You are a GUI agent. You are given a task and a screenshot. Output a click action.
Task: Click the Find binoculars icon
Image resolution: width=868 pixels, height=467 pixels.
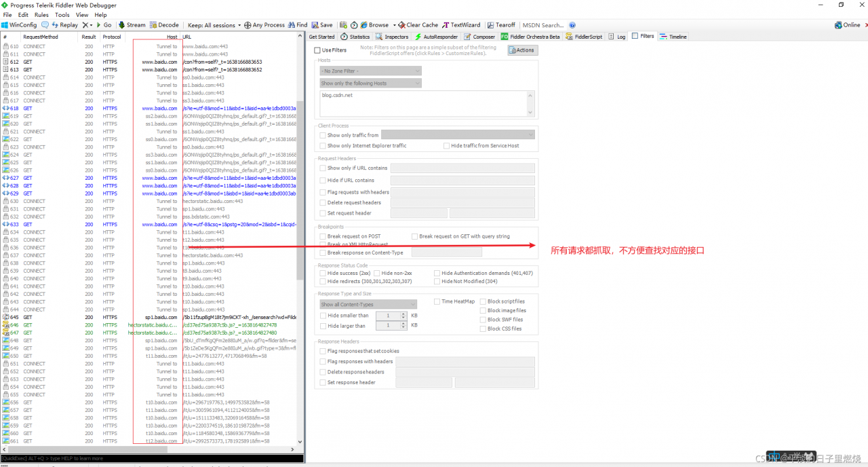point(292,25)
